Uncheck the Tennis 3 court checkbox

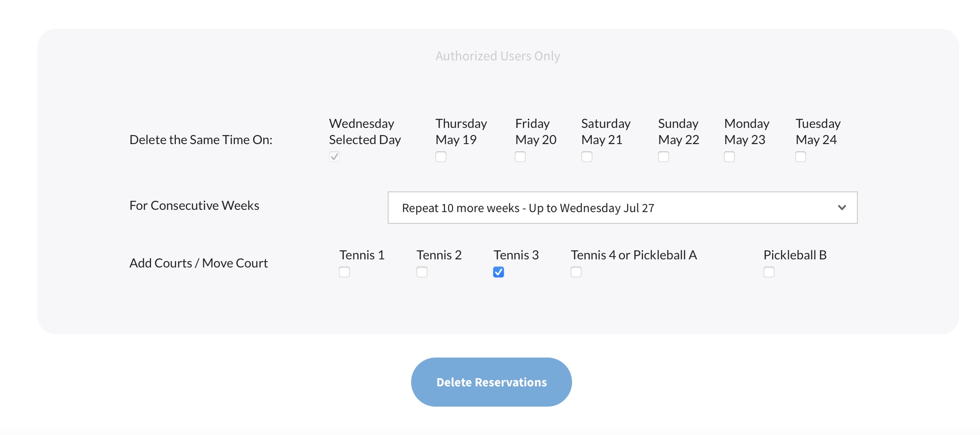(x=499, y=272)
